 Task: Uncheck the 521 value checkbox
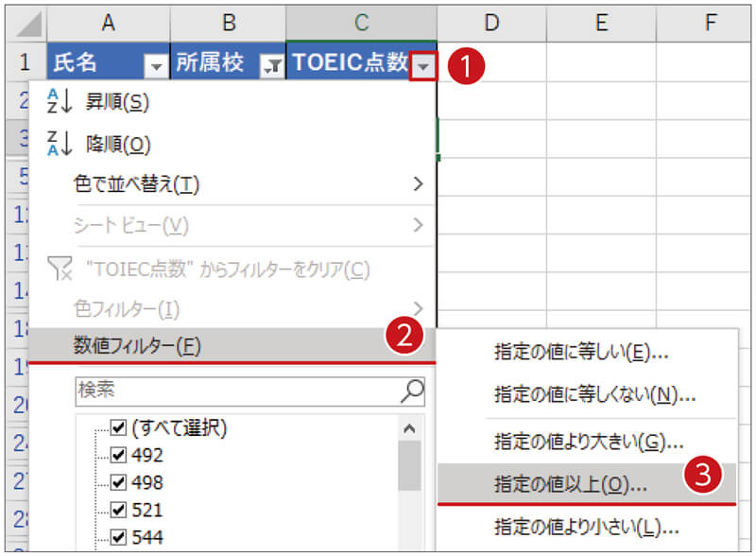pos(118,510)
